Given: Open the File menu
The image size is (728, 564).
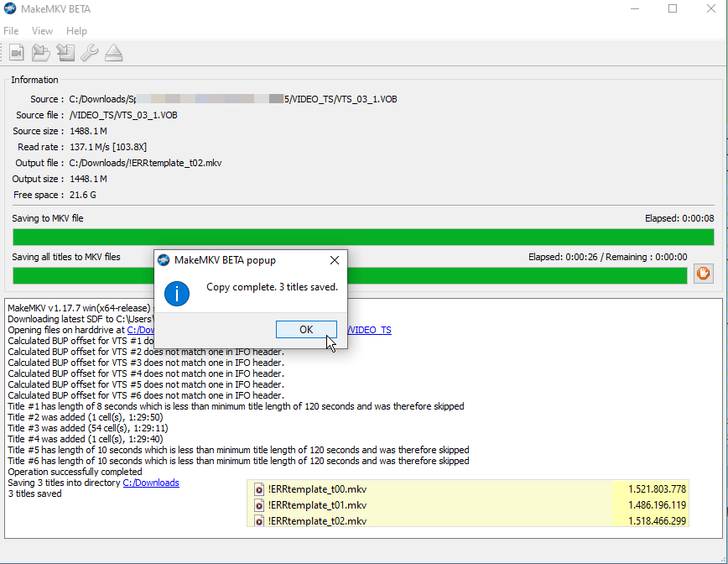Looking at the screenshot, I should point(11,31).
